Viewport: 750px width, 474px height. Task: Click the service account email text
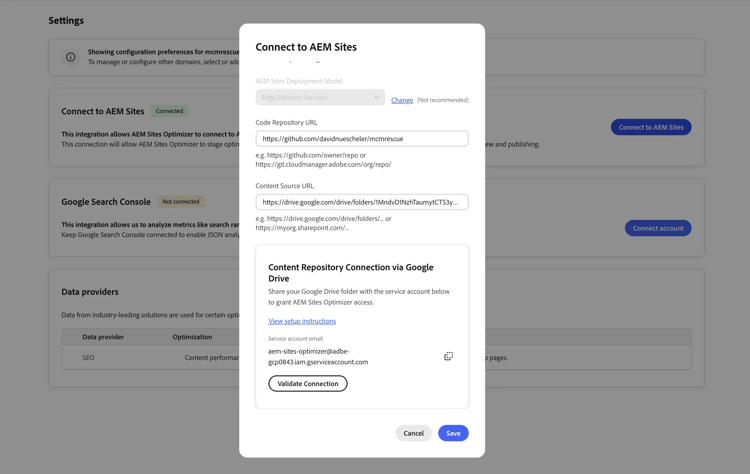(318, 356)
